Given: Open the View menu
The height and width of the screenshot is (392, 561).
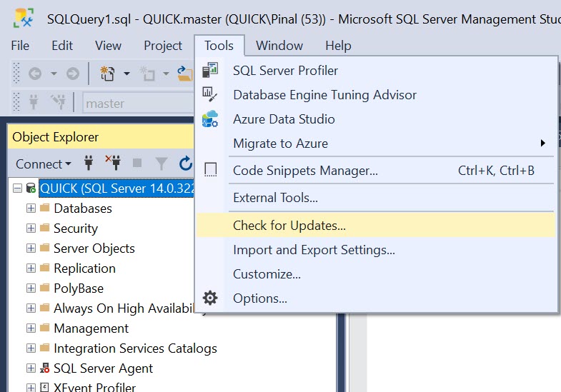Looking at the screenshot, I should point(108,46).
